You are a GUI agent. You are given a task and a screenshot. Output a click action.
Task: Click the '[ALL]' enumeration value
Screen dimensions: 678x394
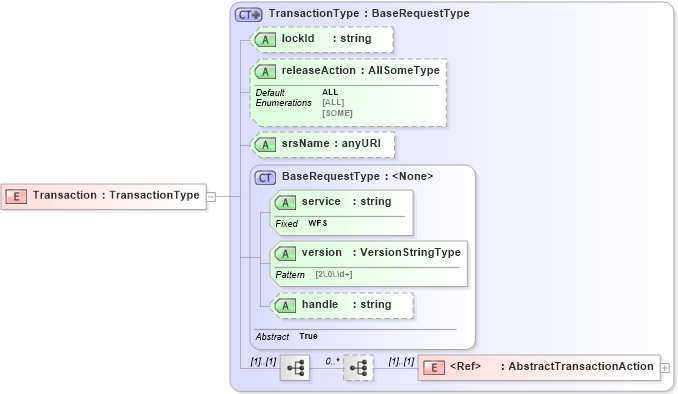point(333,103)
